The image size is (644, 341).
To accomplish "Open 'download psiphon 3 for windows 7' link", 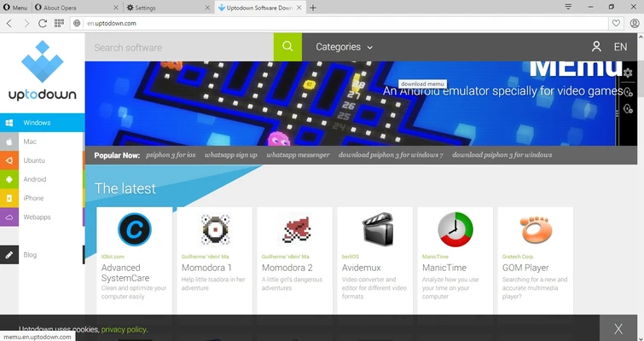I will (x=391, y=155).
